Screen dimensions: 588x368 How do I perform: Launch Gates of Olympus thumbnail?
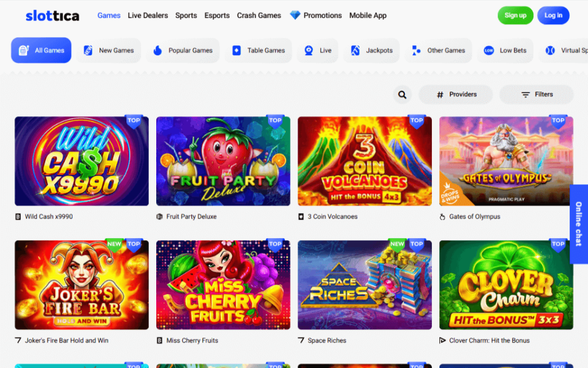(x=506, y=161)
